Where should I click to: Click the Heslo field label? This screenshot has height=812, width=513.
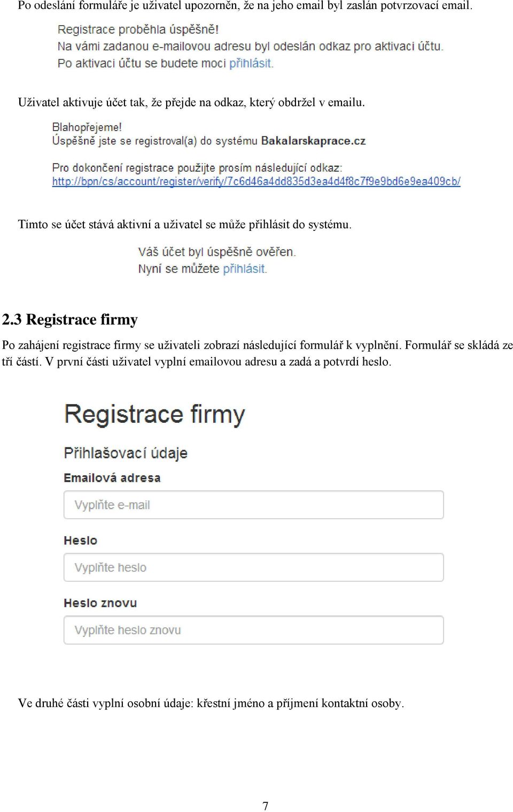click(x=81, y=540)
